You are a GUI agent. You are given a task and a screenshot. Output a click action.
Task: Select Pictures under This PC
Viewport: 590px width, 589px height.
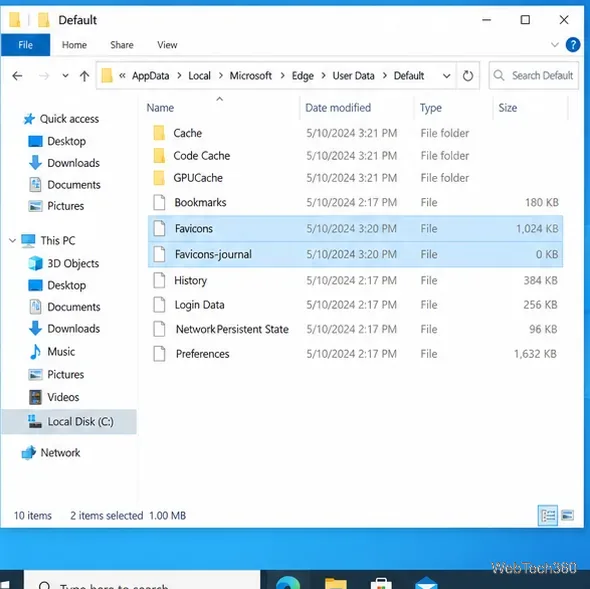tap(65, 375)
